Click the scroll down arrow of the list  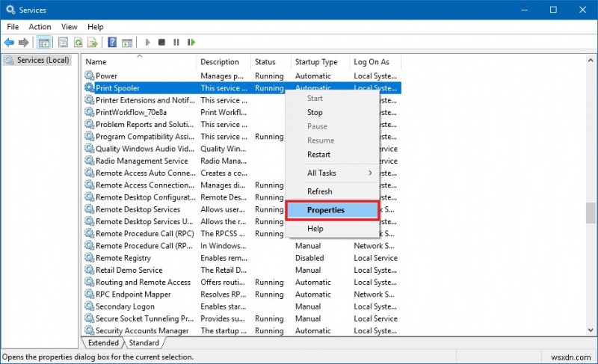tap(591, 330)
